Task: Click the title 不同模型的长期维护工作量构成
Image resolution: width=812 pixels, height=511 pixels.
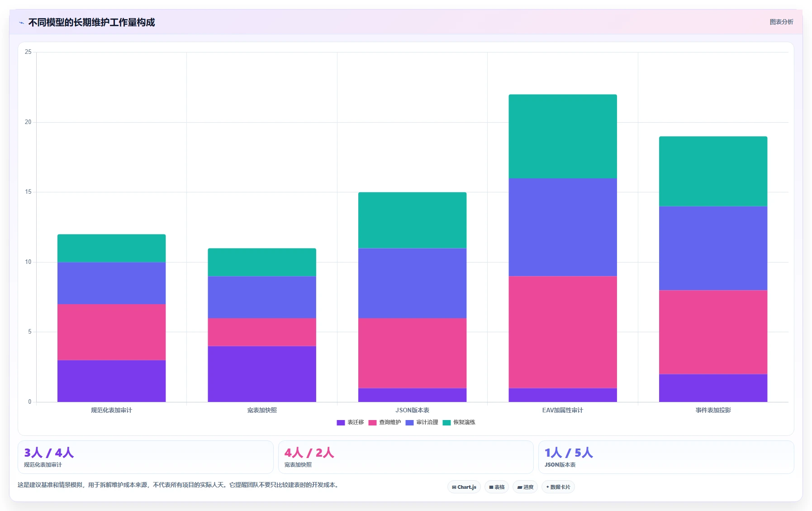Action: 91,22
